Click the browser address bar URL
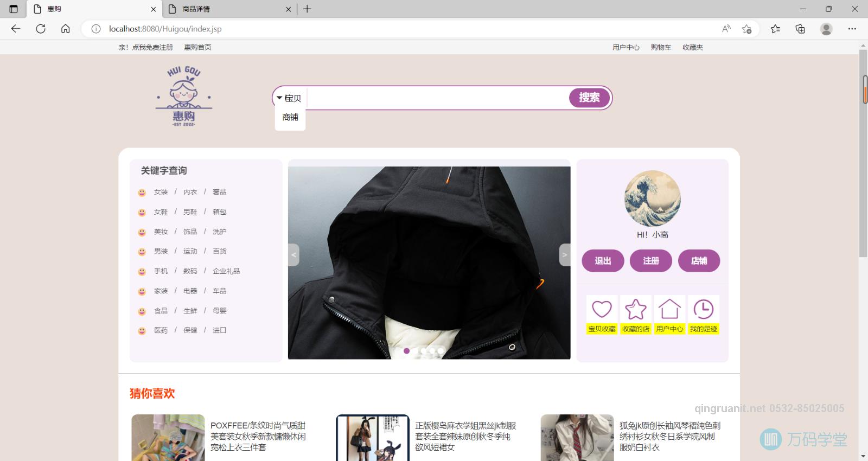Screen dimensions: 868x461 tap(165, 29)
